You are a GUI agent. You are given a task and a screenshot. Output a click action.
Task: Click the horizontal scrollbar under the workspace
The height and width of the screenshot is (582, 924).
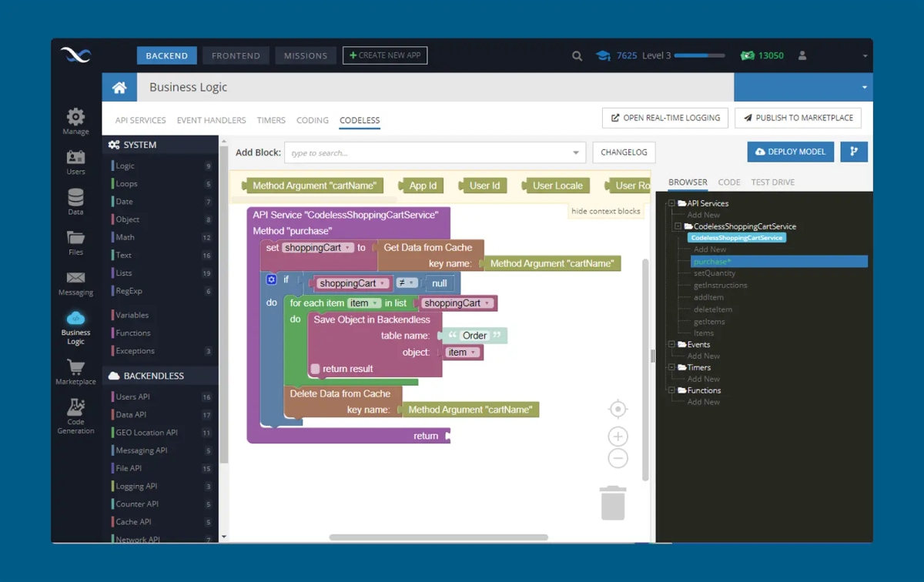[439, 537]
